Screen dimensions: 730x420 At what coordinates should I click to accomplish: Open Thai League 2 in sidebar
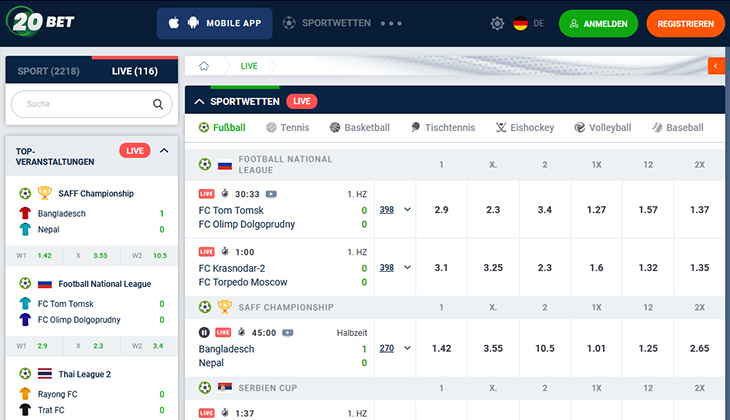pyautogui.click(x=84, y=374)
